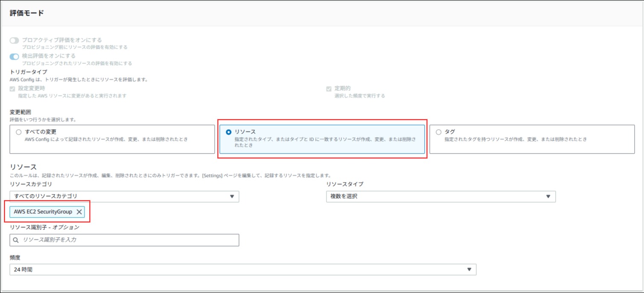Click the magnifier icon in resource identifier field
This screenshot has height=293, width=644.
tap(16, 240)
